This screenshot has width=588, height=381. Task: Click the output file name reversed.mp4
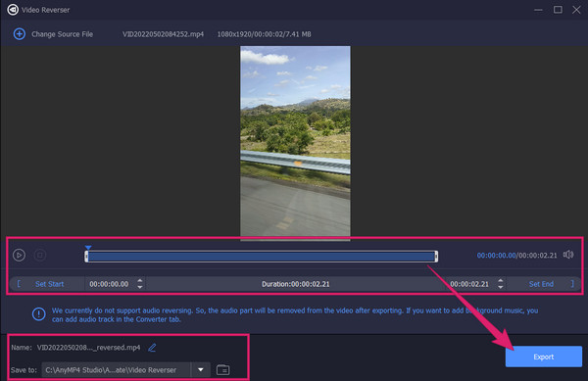pos(88,348)
